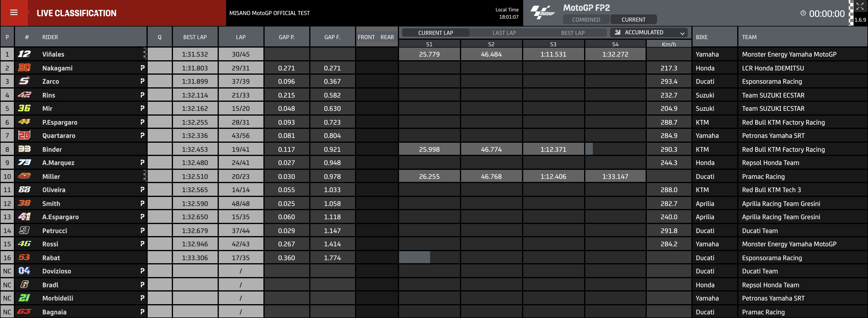Click Viñales S1 time 25.779
The image size is (868, 318).
point(429,54)
